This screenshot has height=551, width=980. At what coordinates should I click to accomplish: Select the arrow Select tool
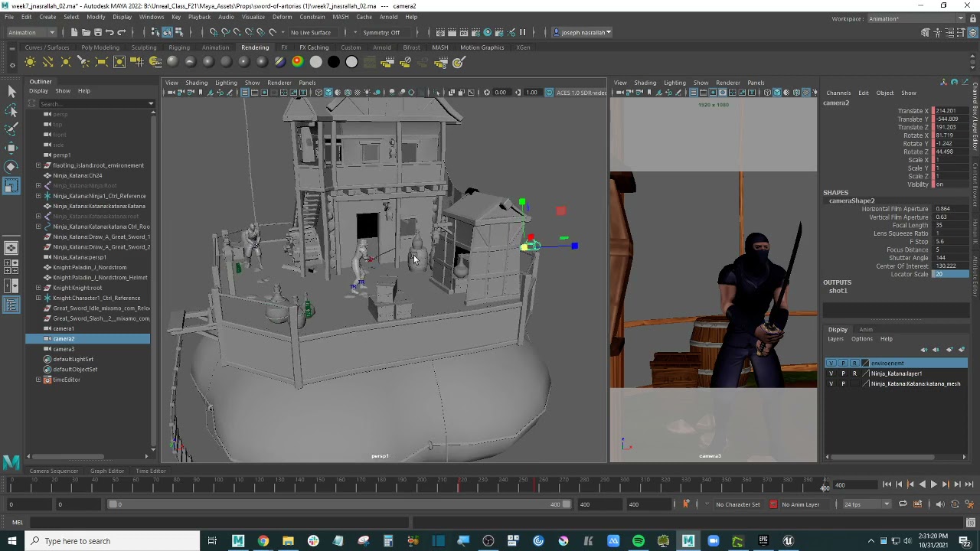pyautogui.click(x=11, y=91)
